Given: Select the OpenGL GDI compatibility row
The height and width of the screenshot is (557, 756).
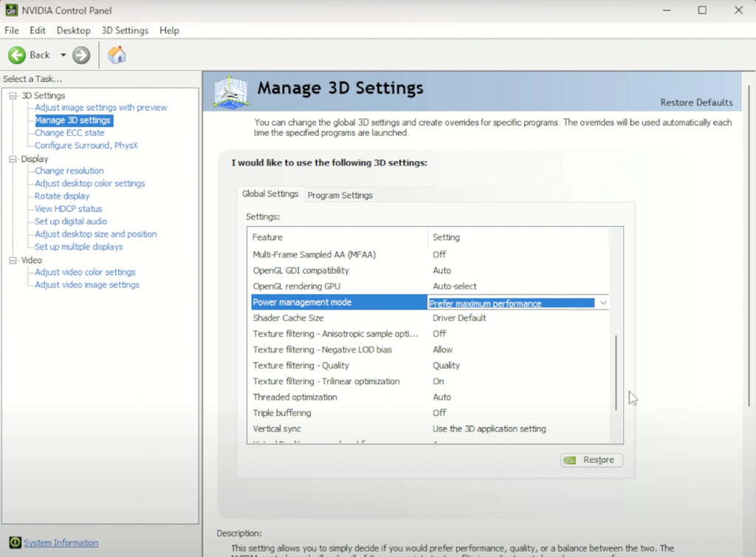Looking at the screenshot, I should pyautogui.click(x=430, y=270).
